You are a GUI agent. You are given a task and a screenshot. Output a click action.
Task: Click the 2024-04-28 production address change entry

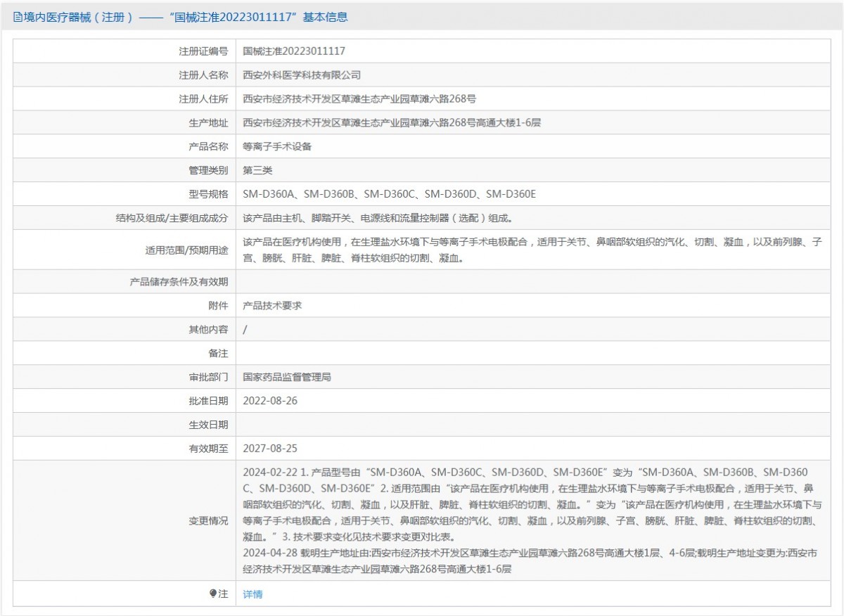coord(532,561)
